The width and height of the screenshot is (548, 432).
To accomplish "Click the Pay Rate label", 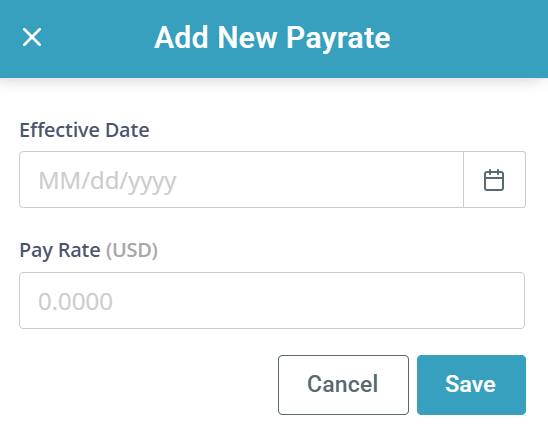I will [60, 250].
